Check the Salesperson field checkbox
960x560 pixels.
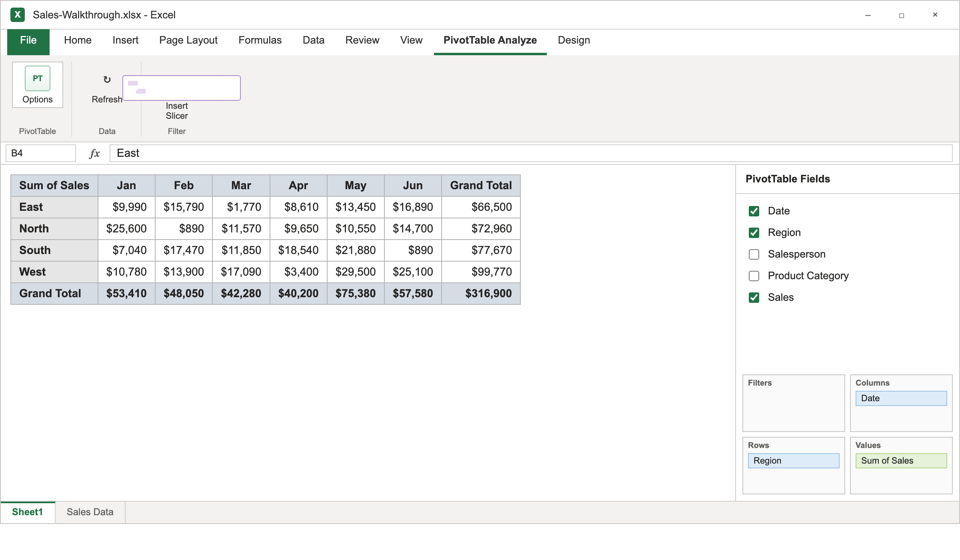[x=754, y=254]
